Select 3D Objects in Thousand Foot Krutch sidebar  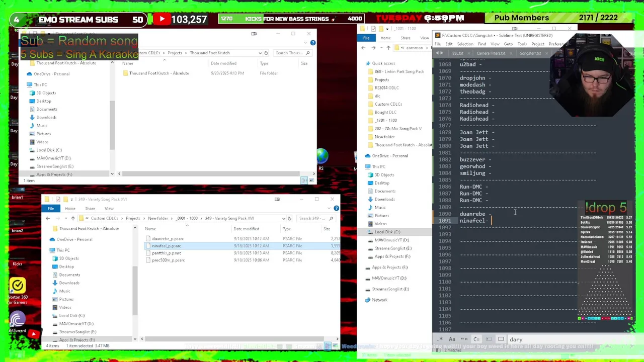(46, 93)
